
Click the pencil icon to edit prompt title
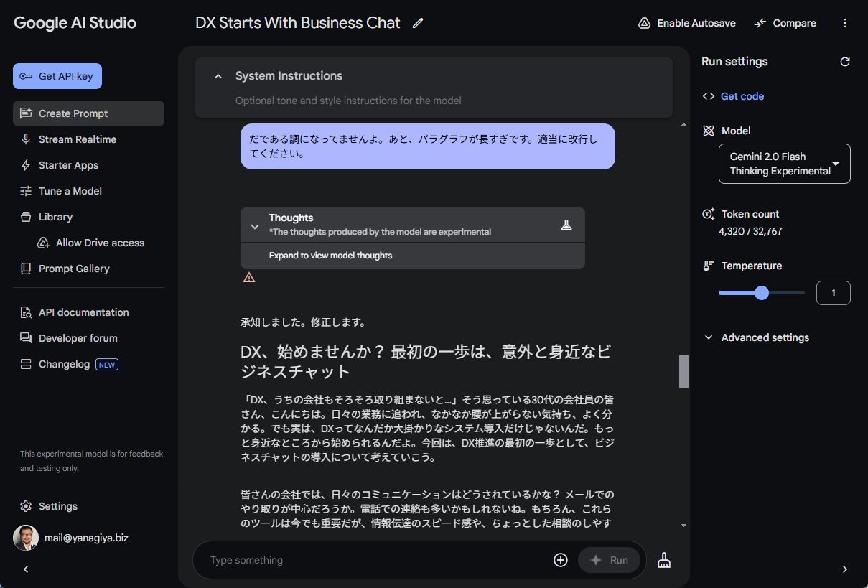(x=418, y=23)
